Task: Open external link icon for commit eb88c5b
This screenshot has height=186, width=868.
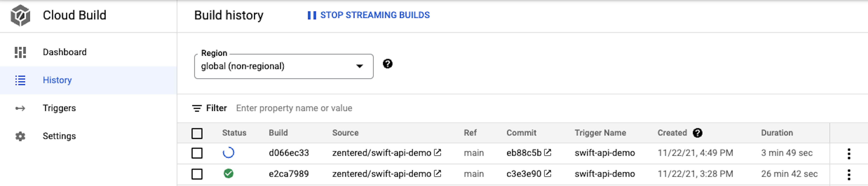Action: (x=548, y=153)
